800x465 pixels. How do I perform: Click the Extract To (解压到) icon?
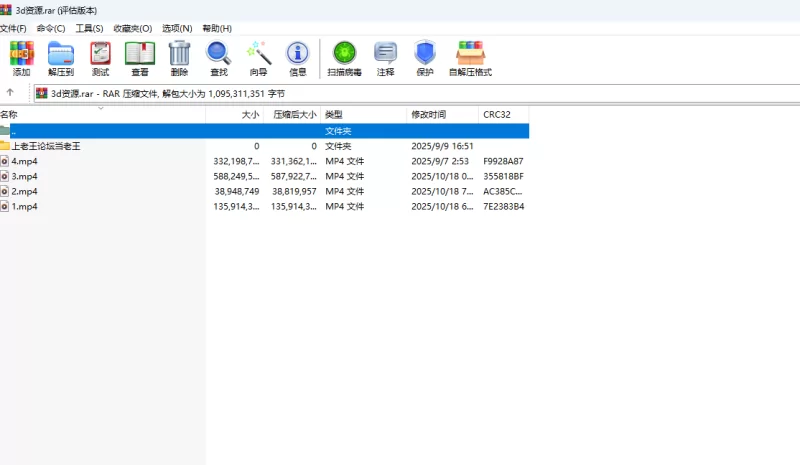61,58
